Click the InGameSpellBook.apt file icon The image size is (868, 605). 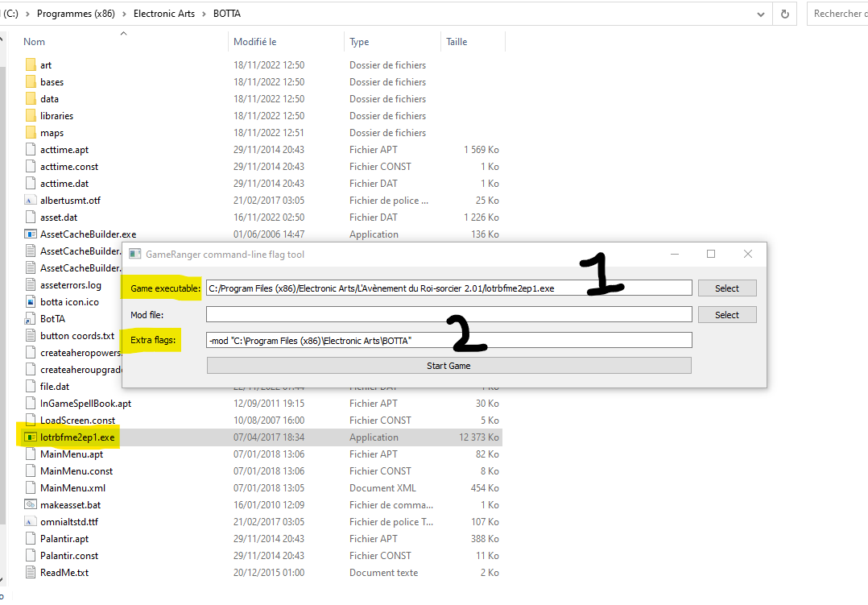(31, 404)
